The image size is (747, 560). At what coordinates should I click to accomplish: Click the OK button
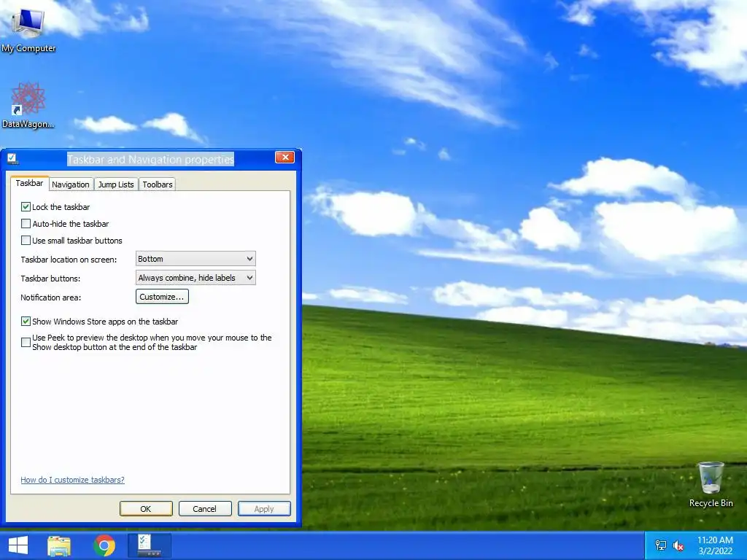146,508
